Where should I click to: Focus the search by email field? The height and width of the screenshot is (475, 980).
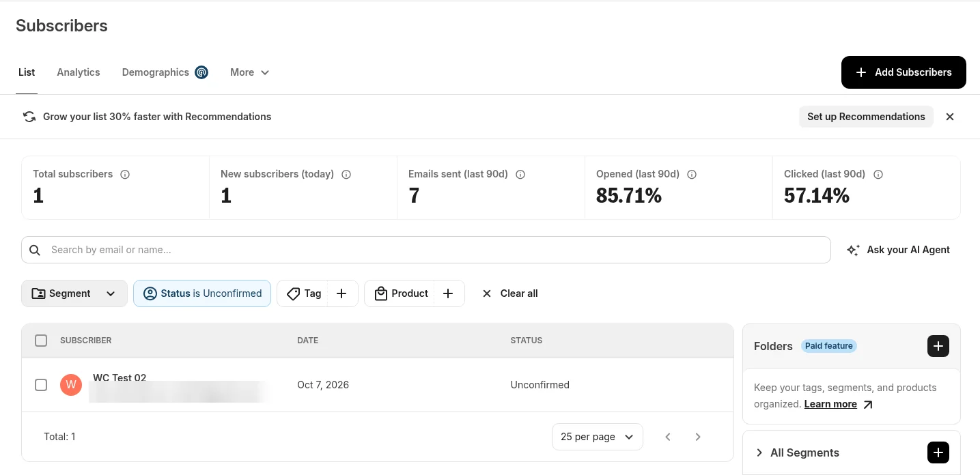426,250
